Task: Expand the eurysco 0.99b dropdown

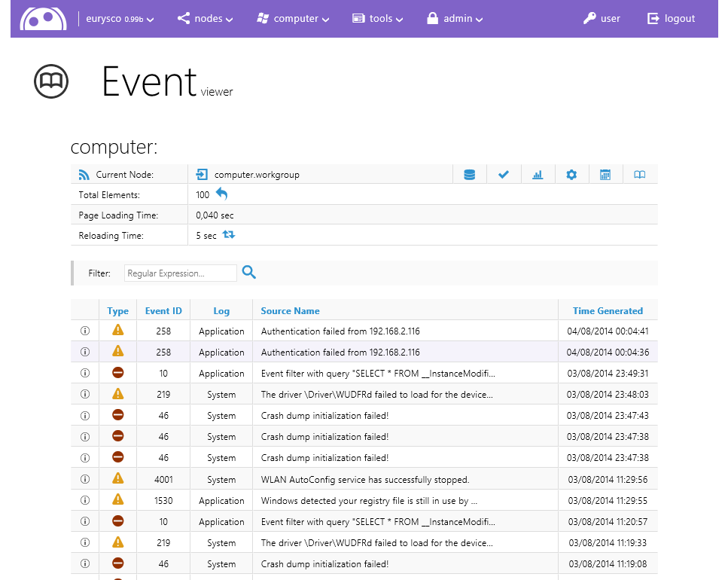Action: [120, 19]
